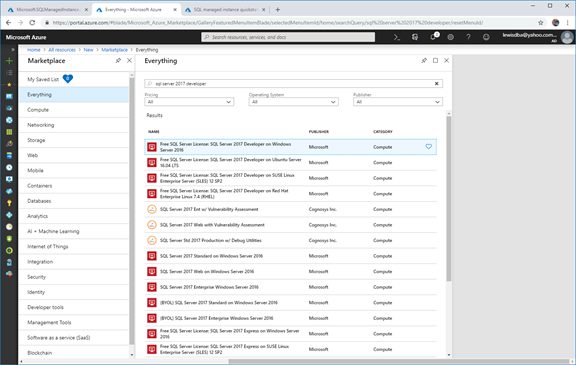The height and width of the screenshot is (365, 576).
Task: Open SQL Server 2017 Express on Windows Server result
Action: (291, 334)
